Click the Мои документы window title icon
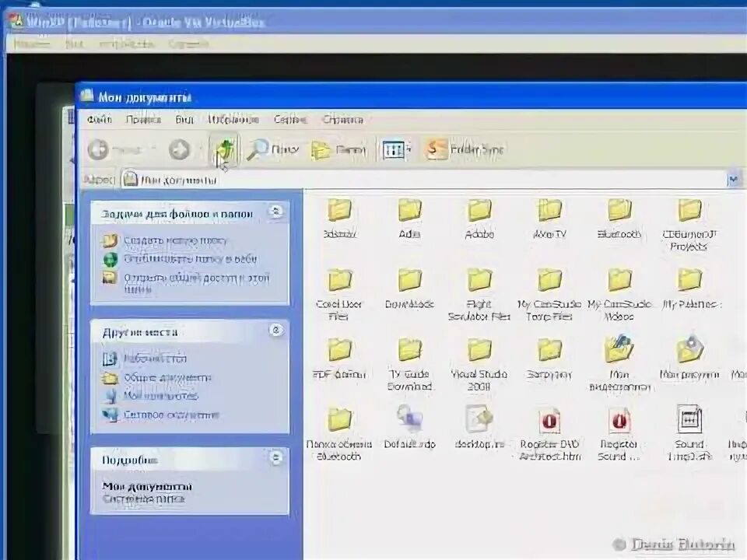 [87, 96]
